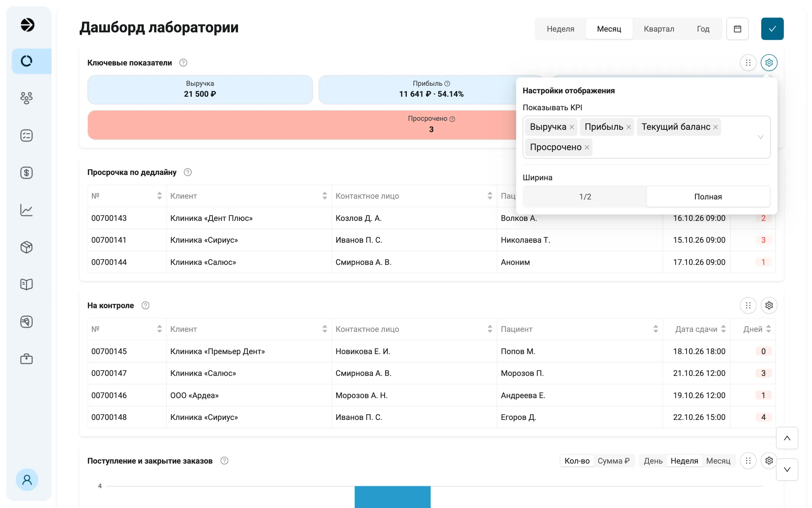Open the warehouse box icon in sidebar
This screenshot has width=812, height=508.
coord(26,247)
